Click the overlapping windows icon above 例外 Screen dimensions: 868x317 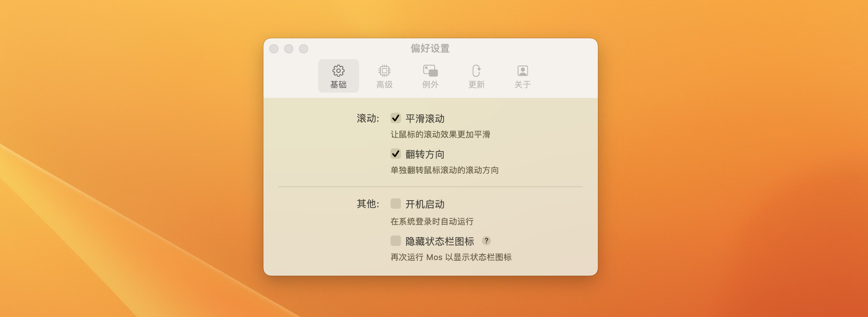click(430, 71)
